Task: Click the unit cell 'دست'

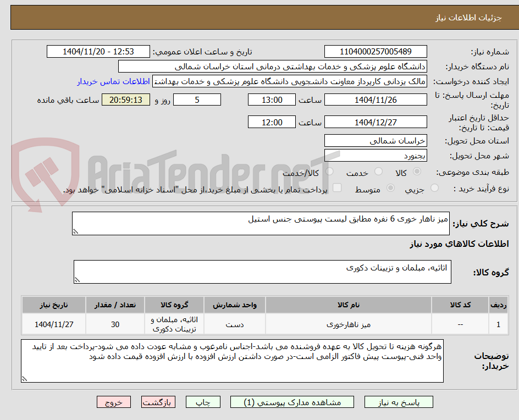Action: pos(235,324)
